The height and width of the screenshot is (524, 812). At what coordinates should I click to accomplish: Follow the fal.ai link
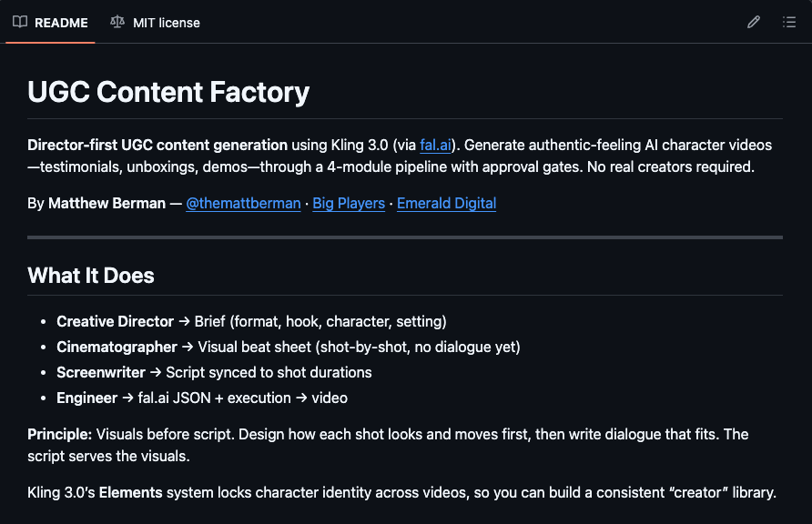[435, 145]
